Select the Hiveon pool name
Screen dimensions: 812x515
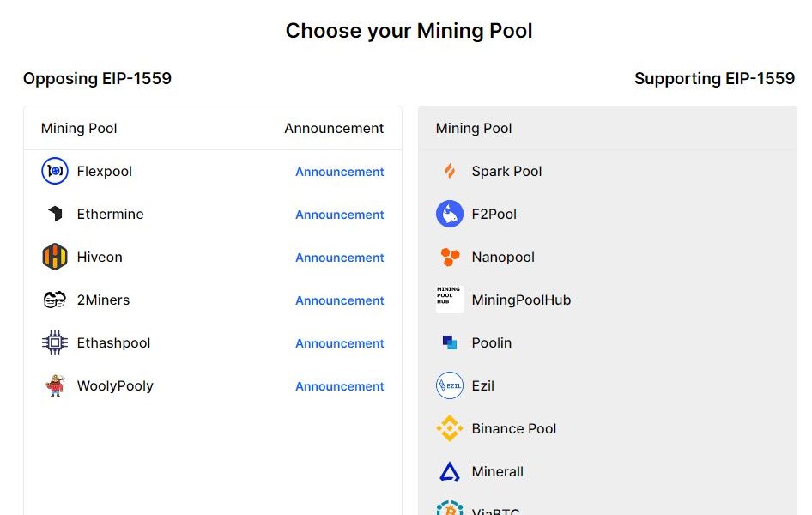[100, 257]
